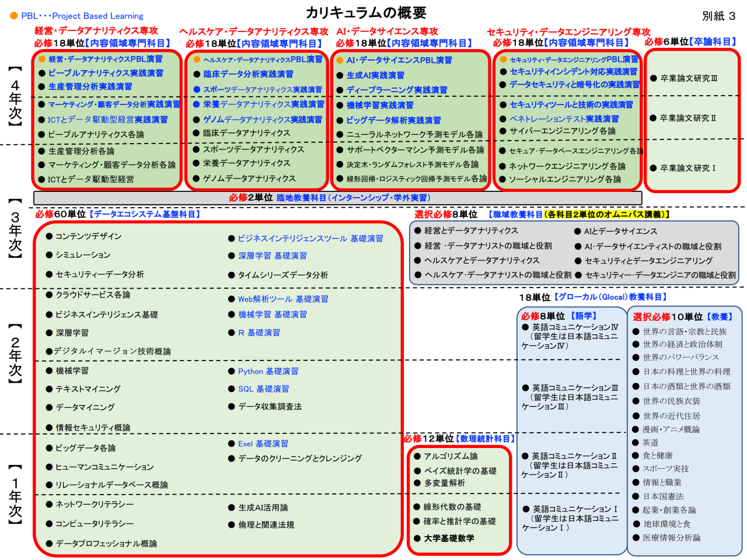Click 経営・データアナリティクスPBL演習
747x560 pixels.
click(106, 59)
